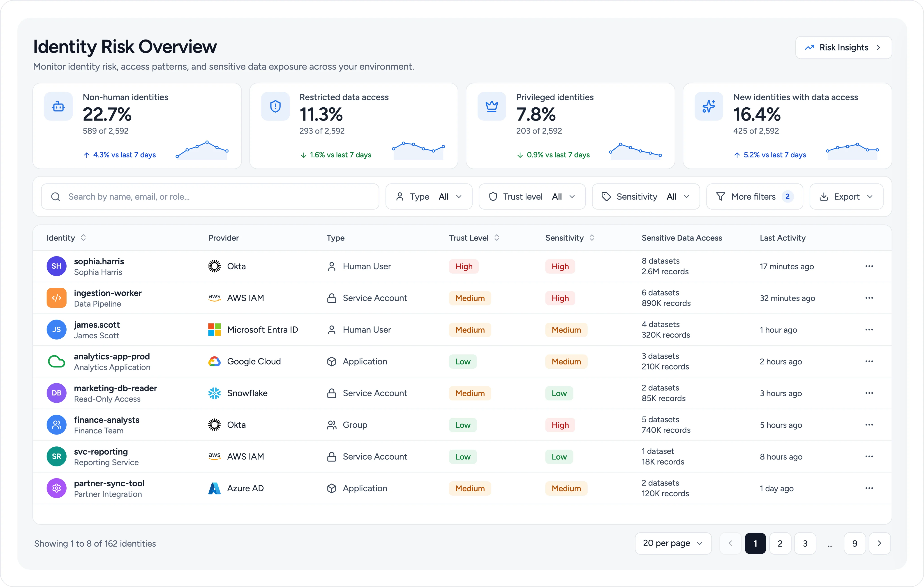Open the Sensitivity filter dropdown

click(x=646, y=197)
